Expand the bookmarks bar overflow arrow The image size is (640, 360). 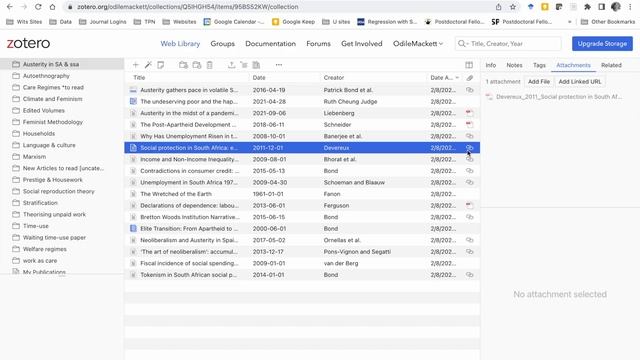coord(569,22)
